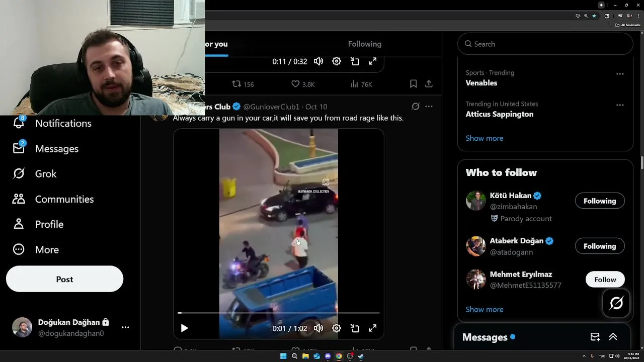Open the Windows Start menu
The width and height of the screenshot is (644, 362).
[283, 356]
